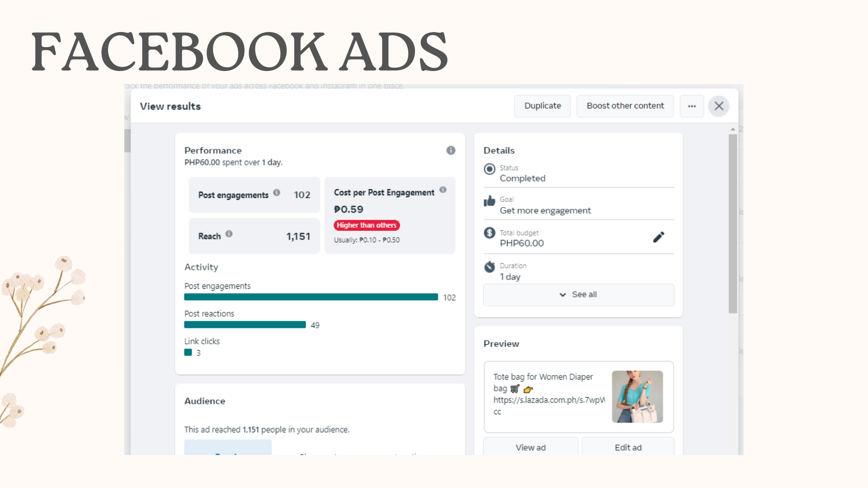Click Boost other content button
Screen dimensions: 868x488
coord(625,106)
